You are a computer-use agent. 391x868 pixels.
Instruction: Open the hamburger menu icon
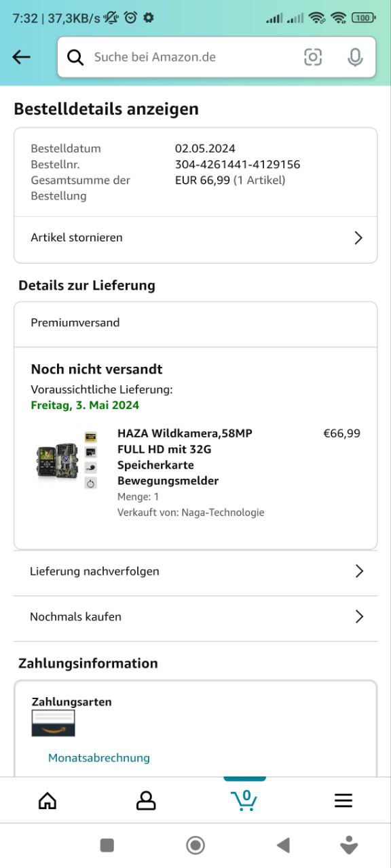[x=343, y=801]
